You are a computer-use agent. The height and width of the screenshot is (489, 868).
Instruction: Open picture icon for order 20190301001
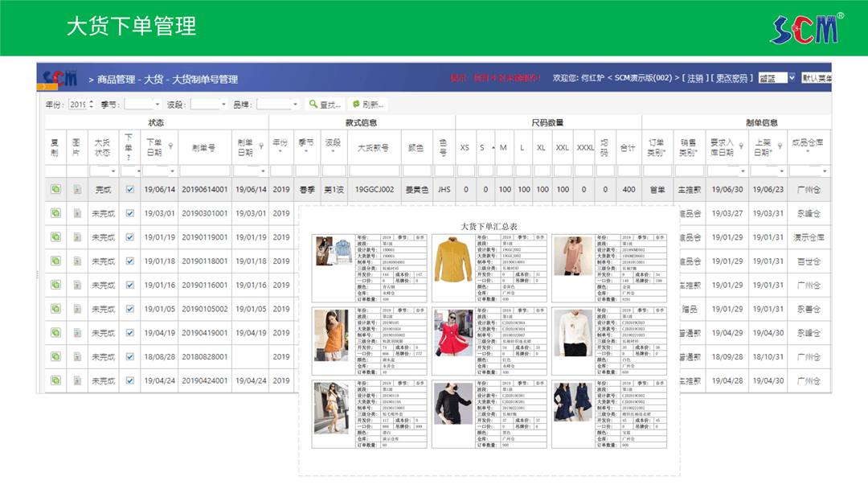click(77, 213)
